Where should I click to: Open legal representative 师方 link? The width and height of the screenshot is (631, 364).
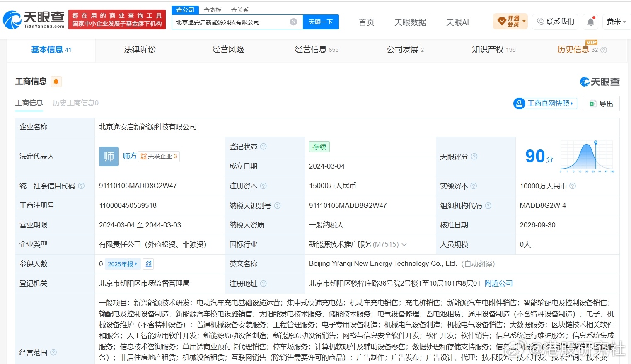tap(130, 156)
